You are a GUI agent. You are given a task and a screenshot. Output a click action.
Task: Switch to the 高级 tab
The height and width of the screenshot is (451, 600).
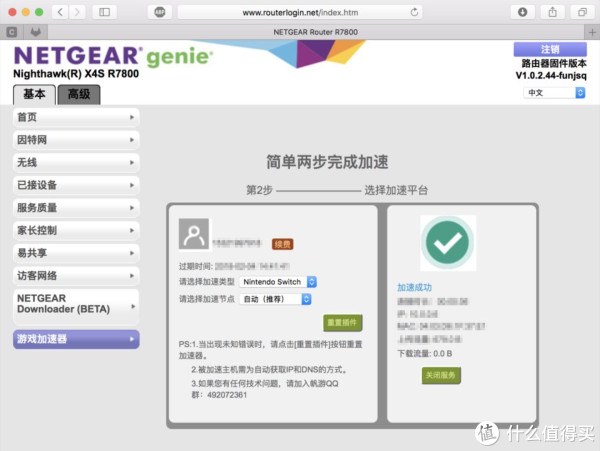point(79,94)
